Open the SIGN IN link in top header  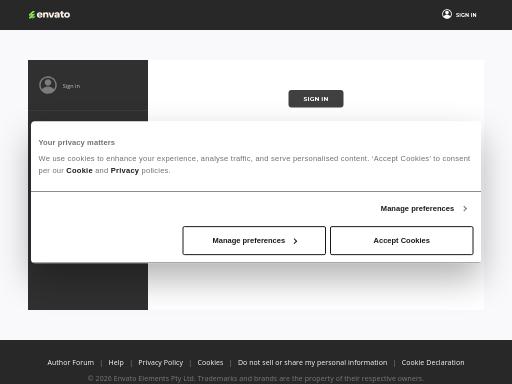pos(466,15)
